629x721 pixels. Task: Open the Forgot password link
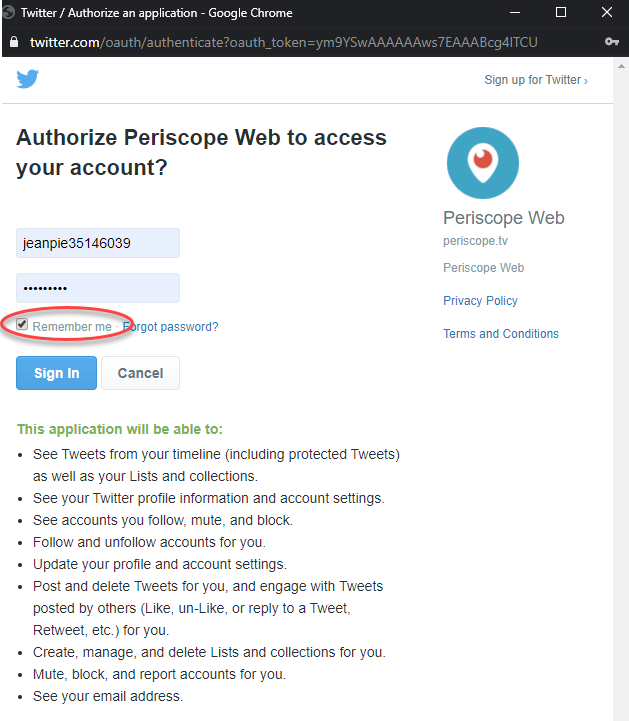click(171, 326)
